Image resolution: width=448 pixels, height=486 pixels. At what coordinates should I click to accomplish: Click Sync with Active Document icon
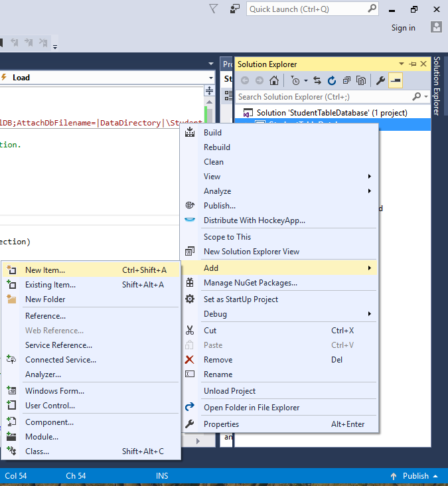pyautogui.click(x=317, y=80)
